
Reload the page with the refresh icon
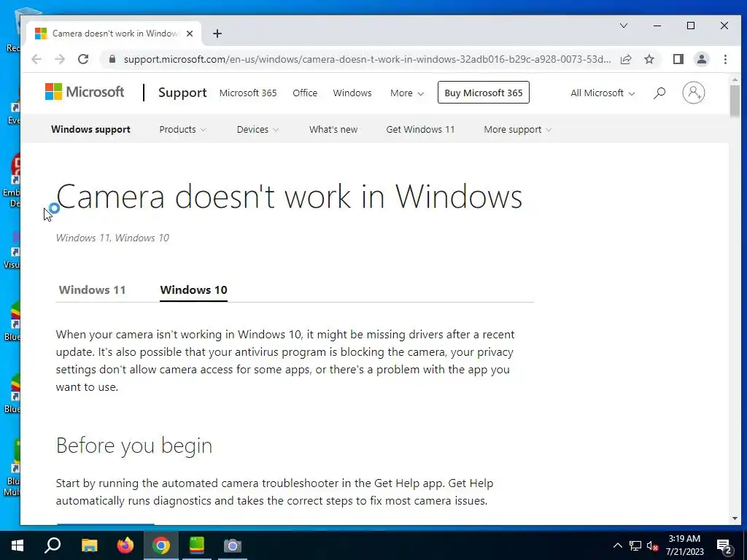click(83, 59)
